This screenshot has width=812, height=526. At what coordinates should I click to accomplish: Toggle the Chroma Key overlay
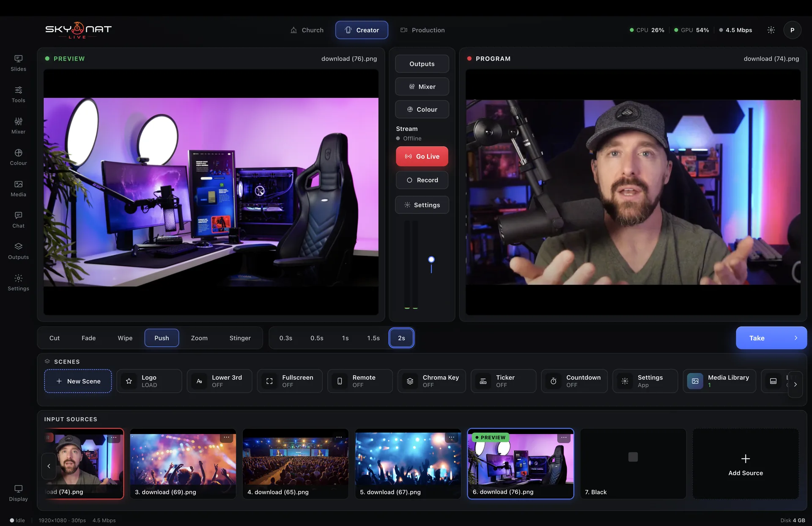pos(431,381)
